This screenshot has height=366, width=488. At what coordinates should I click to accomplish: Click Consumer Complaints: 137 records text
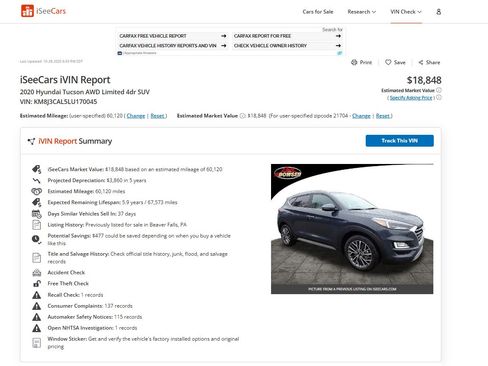90,306
